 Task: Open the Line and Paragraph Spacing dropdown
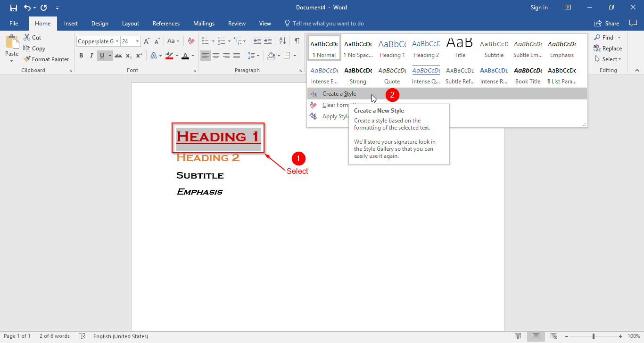coord(253,55)
